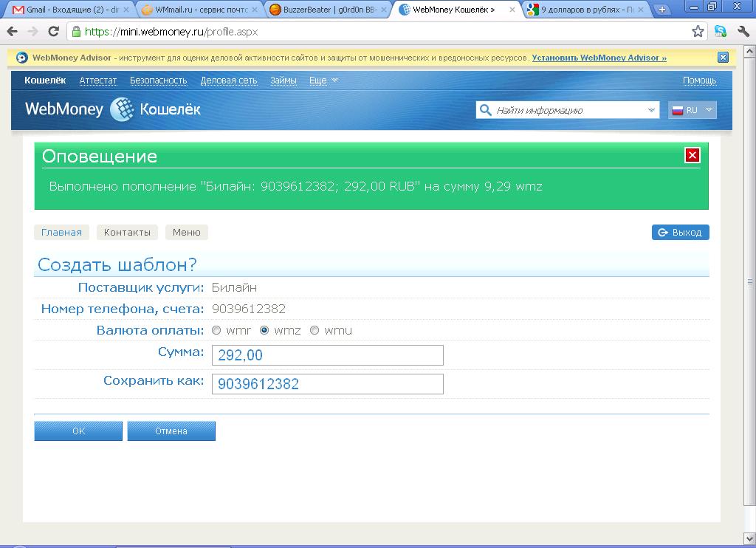Go to Главная page
Screen dimensions: 756x548
(x=61, y=233)
